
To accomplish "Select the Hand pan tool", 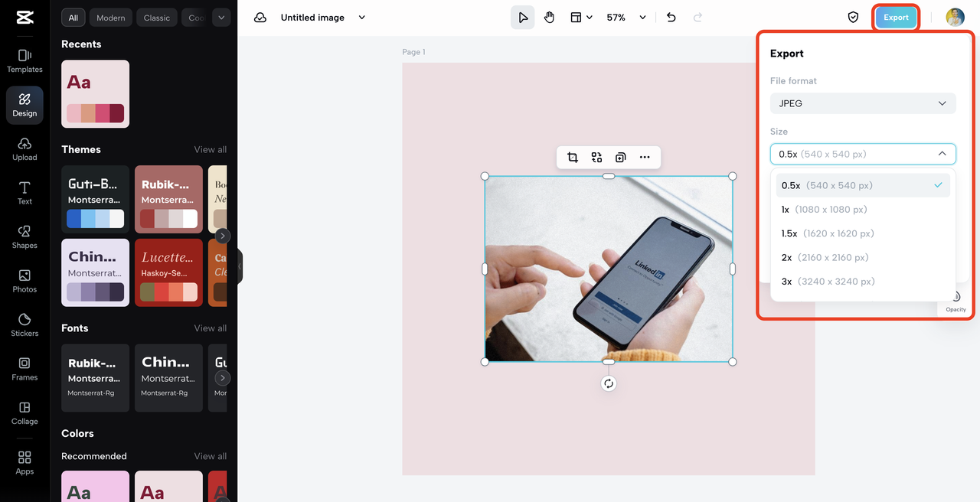I will [x=550, y=18].
